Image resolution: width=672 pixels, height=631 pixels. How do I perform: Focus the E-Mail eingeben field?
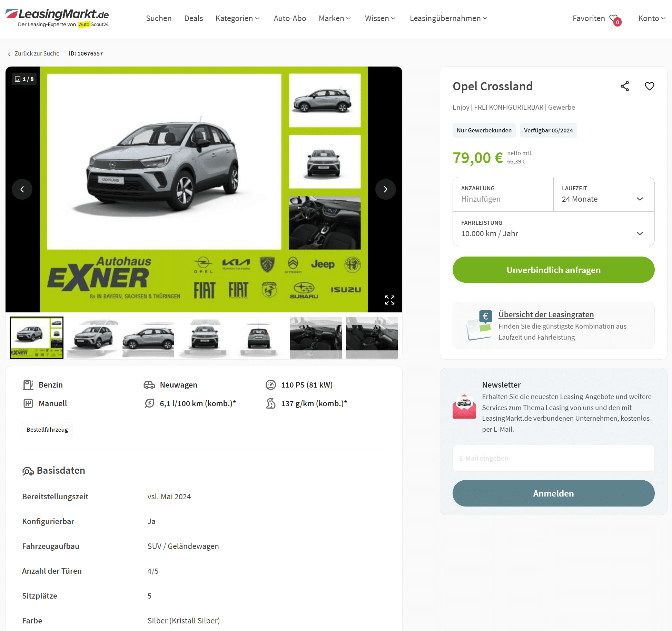[x=554, y=458]
